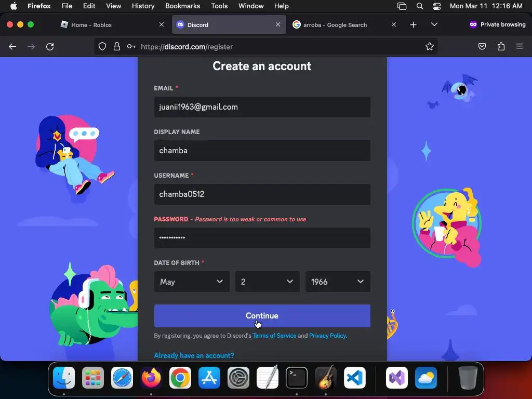
Task: Click the Continue button
Action: point(262,316)
